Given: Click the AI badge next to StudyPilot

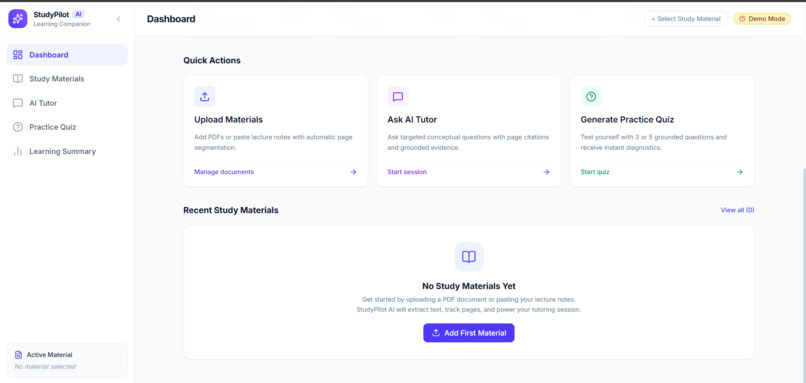Looking at the screenshot, I should [x=78, y=14].
